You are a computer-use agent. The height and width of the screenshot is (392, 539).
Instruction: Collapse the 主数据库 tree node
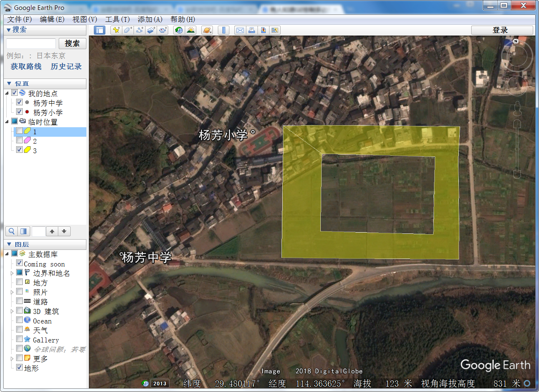coord(7,254)
